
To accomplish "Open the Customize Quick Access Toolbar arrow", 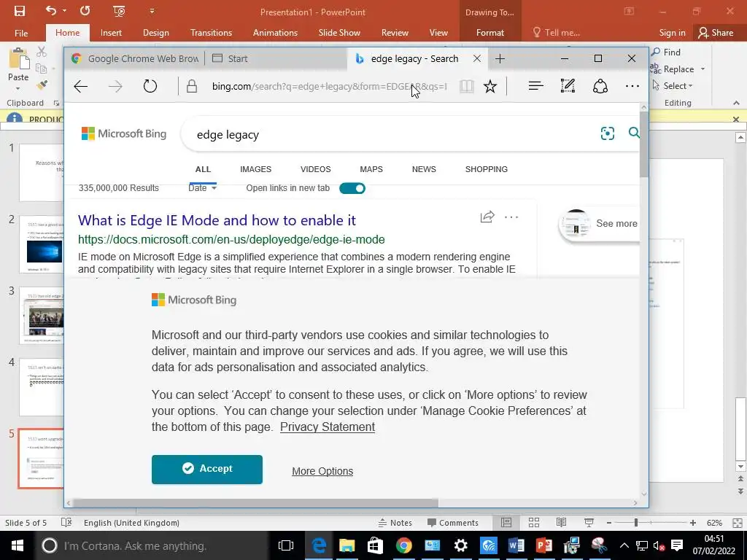I will click(x=152, y=11).
